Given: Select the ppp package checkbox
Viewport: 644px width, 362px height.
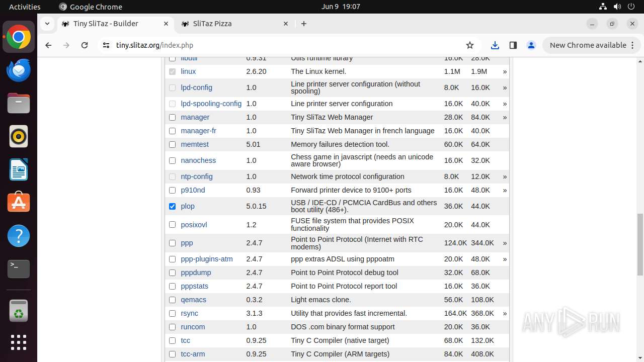Looking at the screenshot, I should (x=173, y=243).
